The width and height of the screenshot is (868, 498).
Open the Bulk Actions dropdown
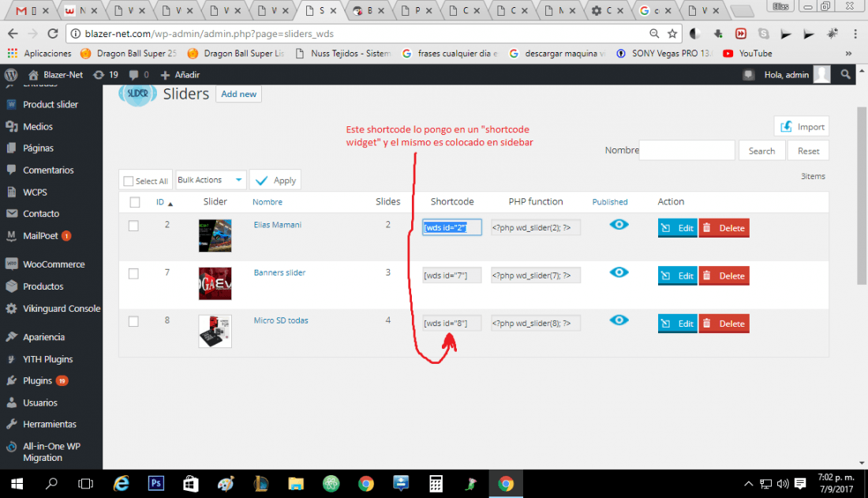coord(211,180)
